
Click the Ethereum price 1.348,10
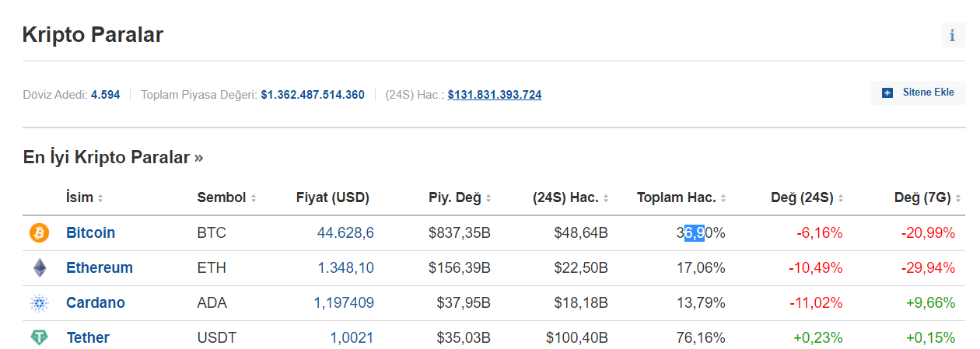click(x=345, y=267)
